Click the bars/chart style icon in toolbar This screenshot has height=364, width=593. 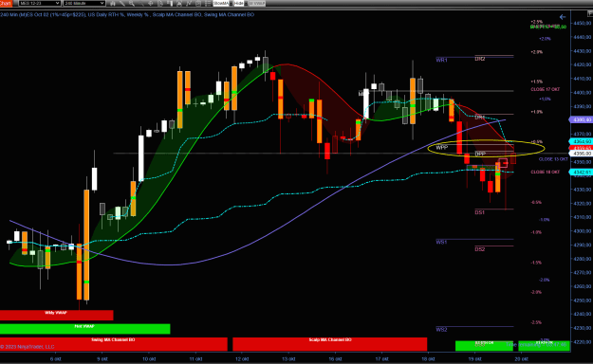[x=112, y=3]
